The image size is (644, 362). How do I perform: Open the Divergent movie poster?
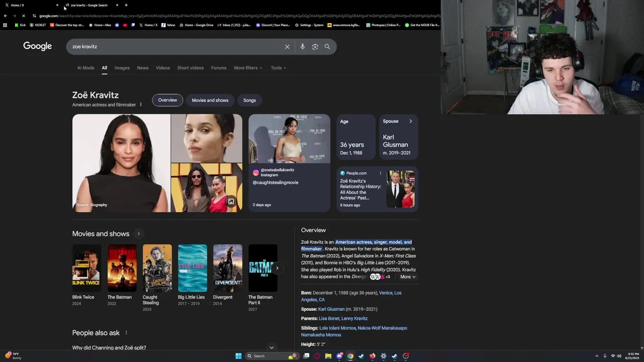[x=227, y=268]
